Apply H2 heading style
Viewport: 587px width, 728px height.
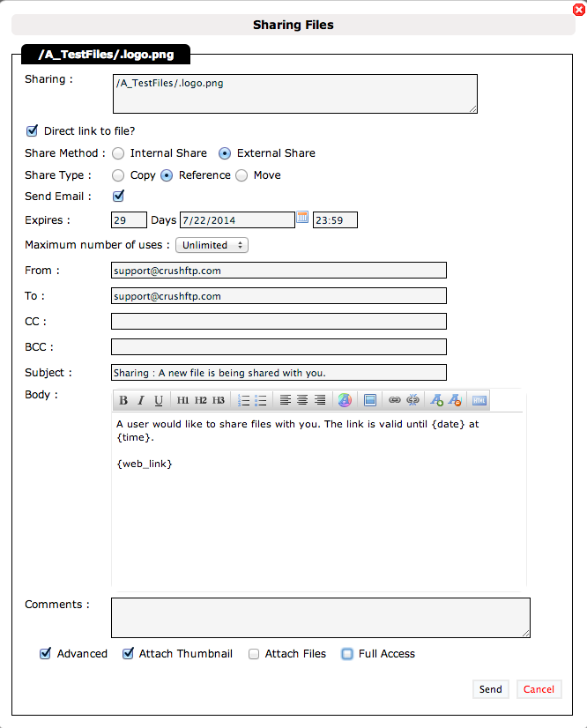pos(200,400)
